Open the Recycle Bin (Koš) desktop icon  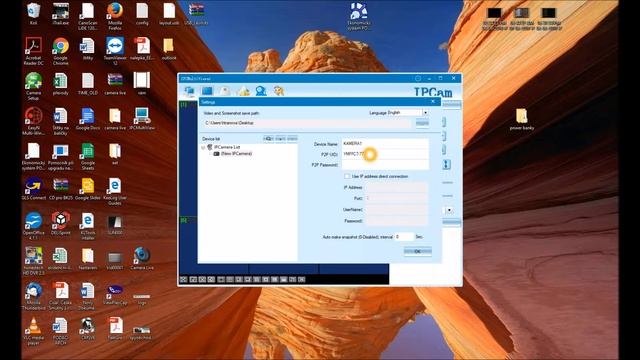click(33, 13)
